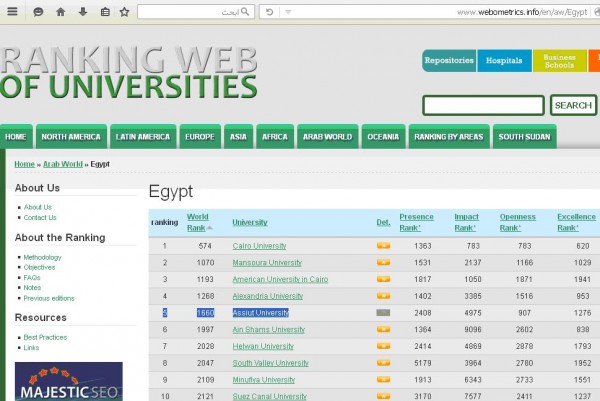Screen dimensions: 600x401
Task: Open details icon for Alexandria University
Action: tap(383, 296)
